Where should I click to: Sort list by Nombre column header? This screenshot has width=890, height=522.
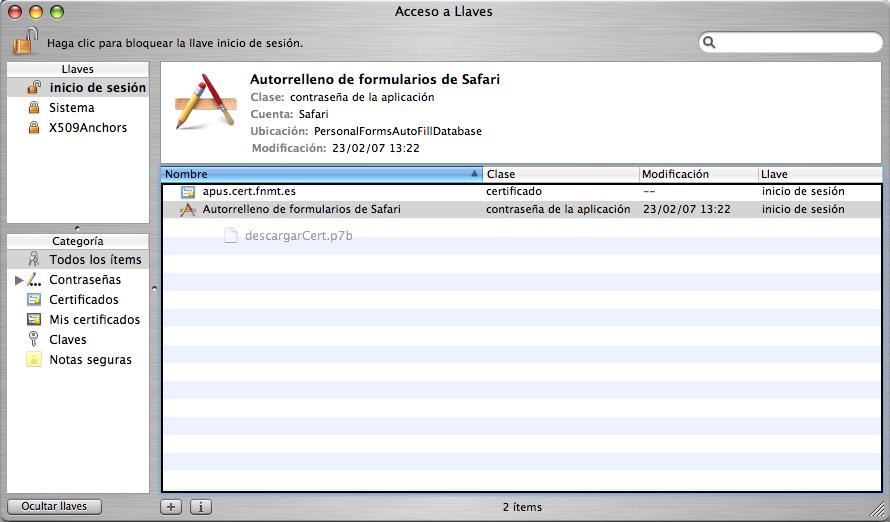click(322, 174)
